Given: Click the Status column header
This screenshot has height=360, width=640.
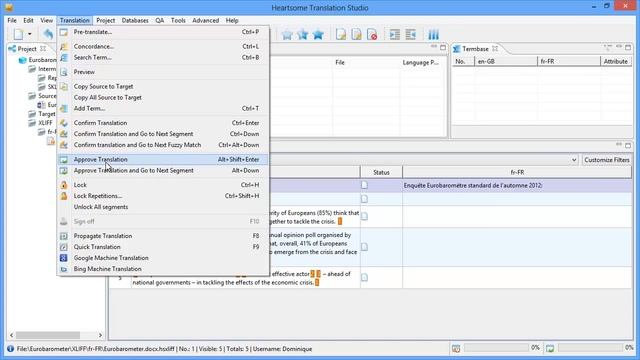Looking at the screenshot, I should click(x=381, y=172).
